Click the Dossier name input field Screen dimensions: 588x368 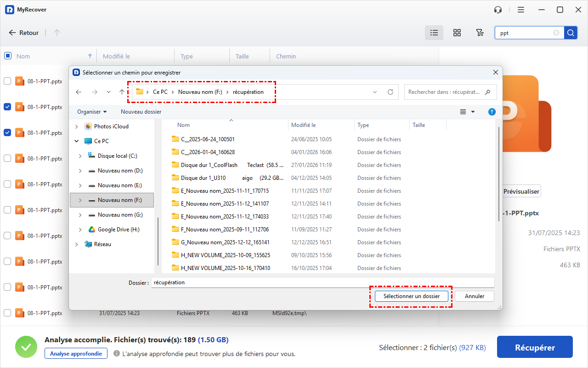pyautogui.click(x=322, y=282)
